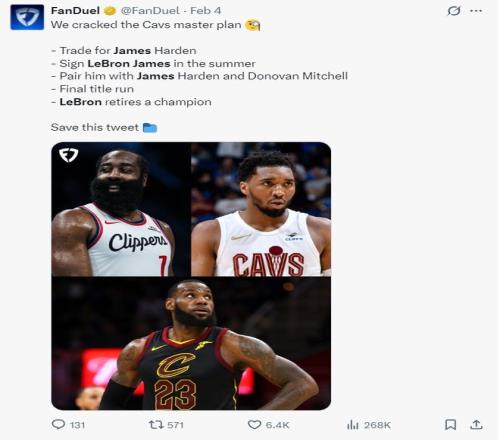The width and height of the screenshot is (500, 440).
Task: Open the bearded Clippers jersey photo
Action: [x=121, y=209]
